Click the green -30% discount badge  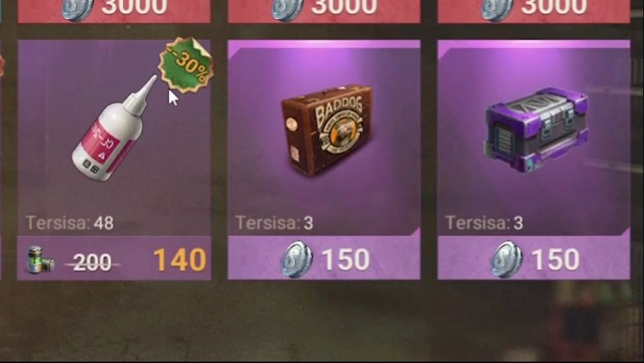186,65
